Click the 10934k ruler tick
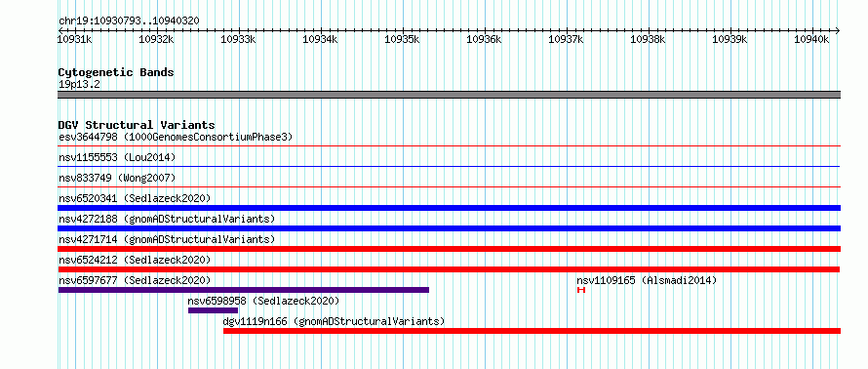The width and height of the screenshot is (868, 369). (x=321, y=39)
